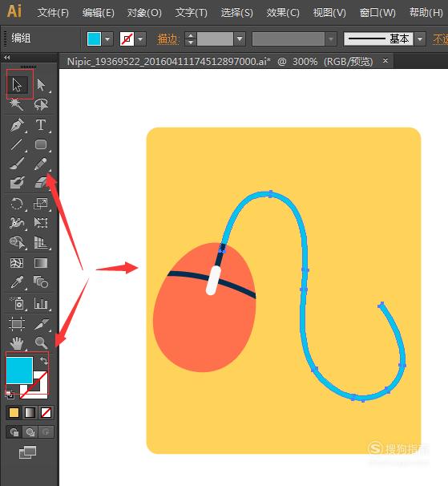Screen dimensions: 448x486
Task: Select the Zoom magnifier tool
Action: pos(41,342)
